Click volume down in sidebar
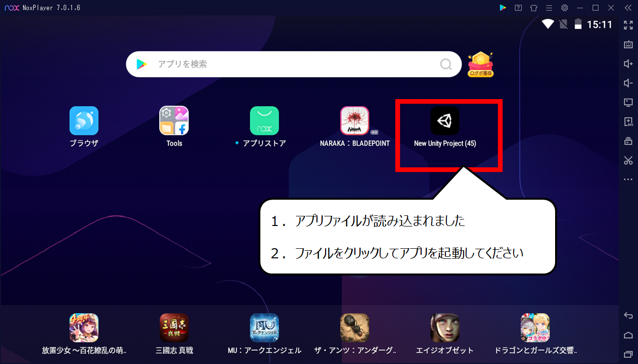The image size is (638, 364). point(628,83)
